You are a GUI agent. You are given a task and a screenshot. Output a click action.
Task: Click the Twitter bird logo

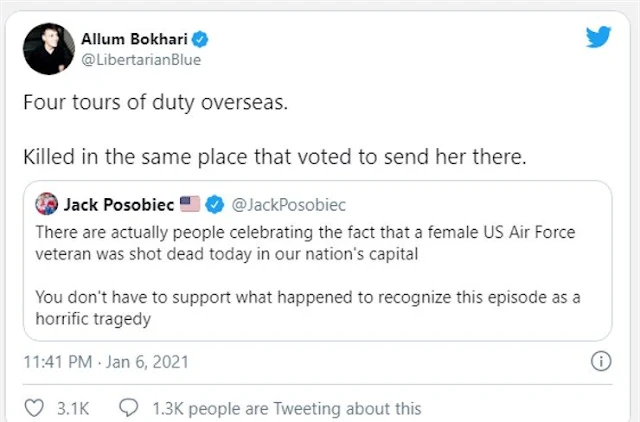(x=599, y=38)
